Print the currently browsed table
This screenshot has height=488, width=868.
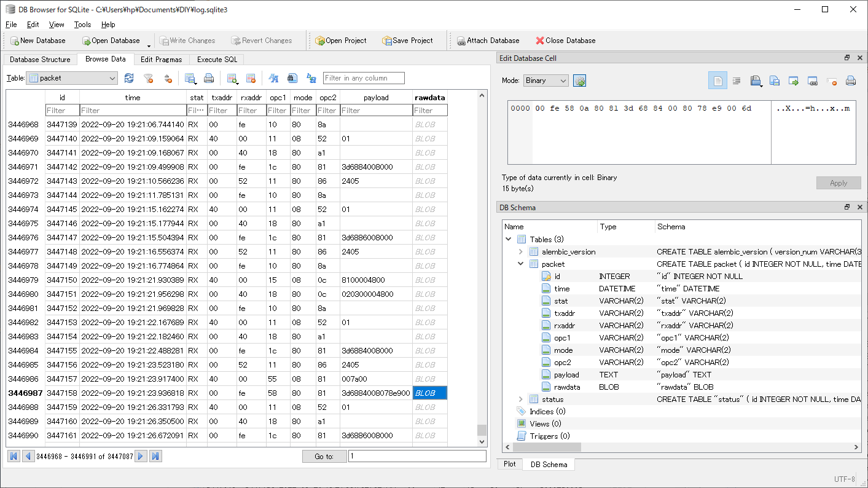pyautogui.click(x=209, y=78)
